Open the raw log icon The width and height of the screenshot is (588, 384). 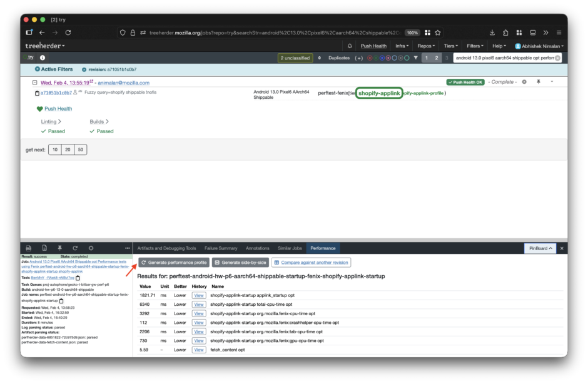pos(28,248)
